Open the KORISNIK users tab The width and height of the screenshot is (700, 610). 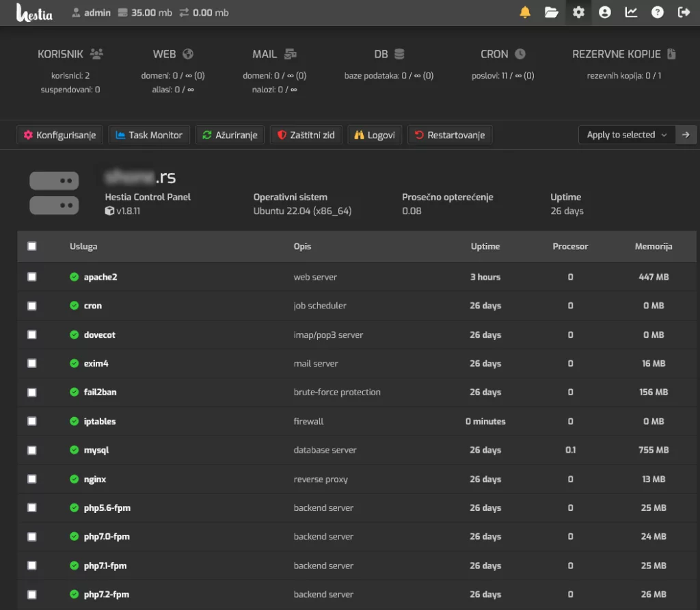(70, 54)
